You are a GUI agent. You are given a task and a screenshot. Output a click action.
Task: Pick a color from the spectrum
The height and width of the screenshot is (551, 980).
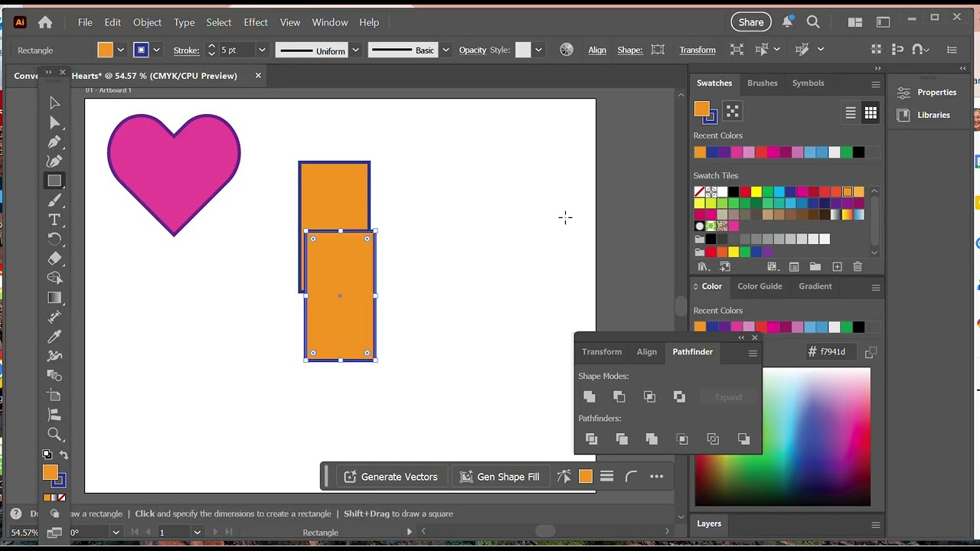coord(782,437)
